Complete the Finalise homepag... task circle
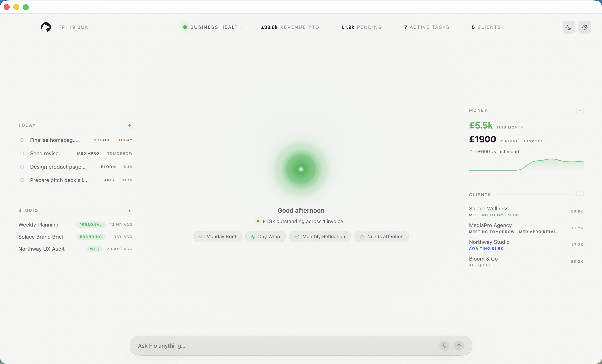This screenshot has height=364, width=602. coord(22,140)
